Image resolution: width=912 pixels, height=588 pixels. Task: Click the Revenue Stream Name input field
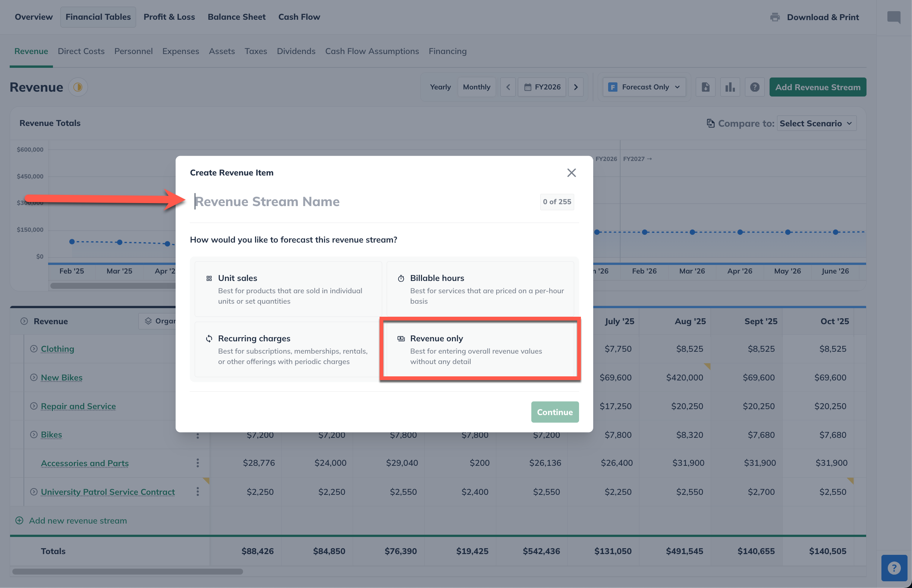tap(306, 202)
